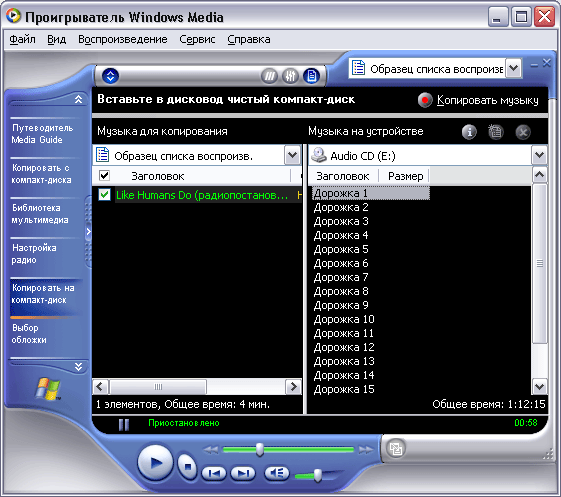Toggle the Заголовок select-all checkbox
Viewport: 561px width, 497px height.
click(104, 175)
